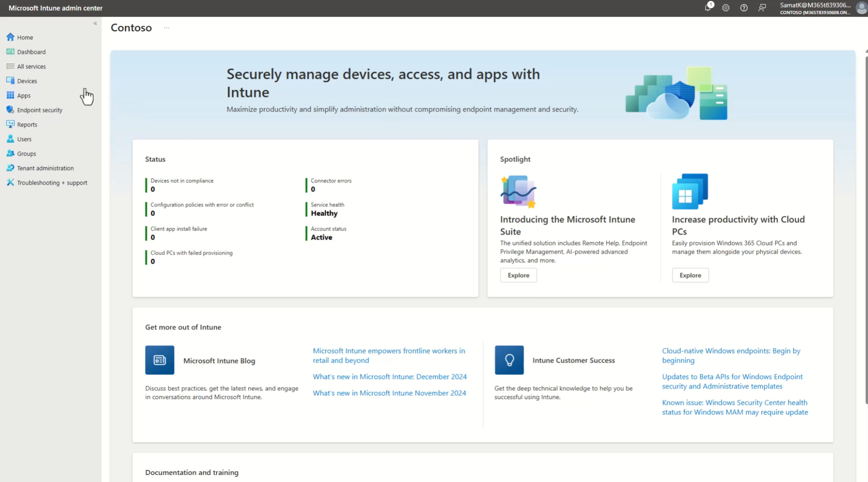Screen dimensions: 868x482
Task: Click the Intune Customer Success lightbulb icon
Action: point(509,360)
